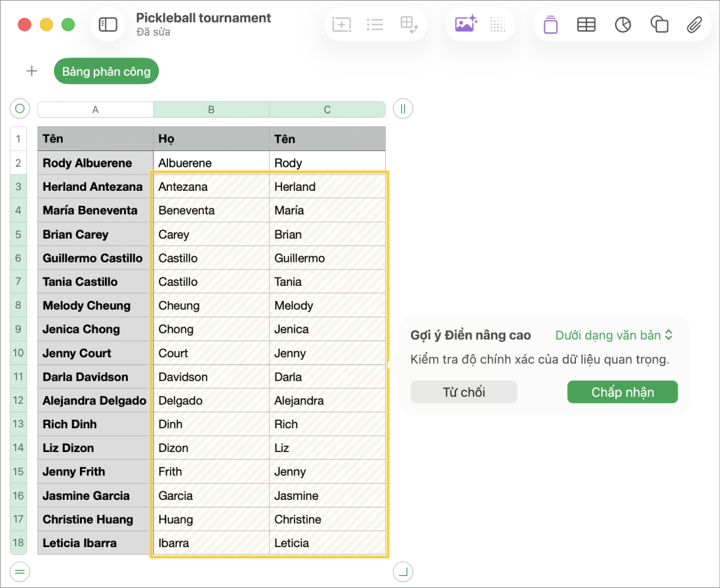Open the image generation sparkle icon
Screen dimensions: 720x588
tap(466, 24)
